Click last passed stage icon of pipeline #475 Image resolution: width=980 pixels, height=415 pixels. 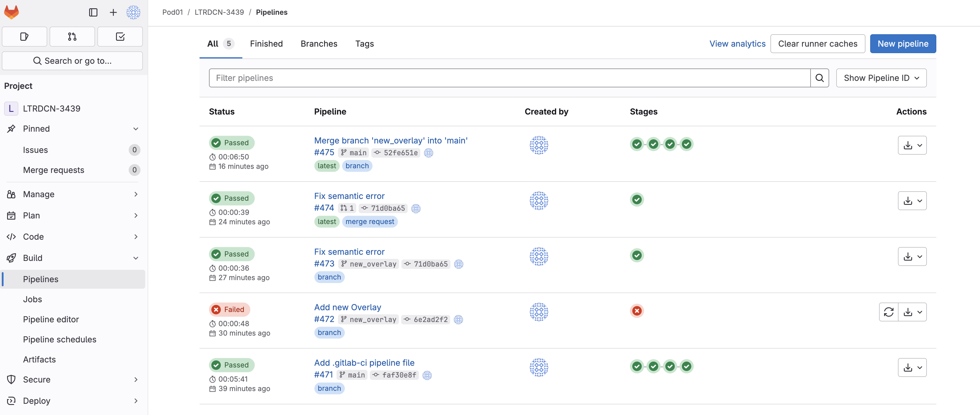686,144
